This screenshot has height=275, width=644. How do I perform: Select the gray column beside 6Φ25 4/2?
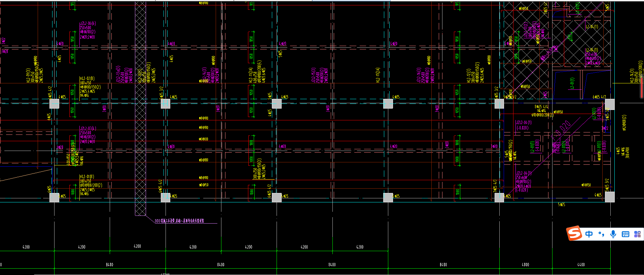point(610,104)
